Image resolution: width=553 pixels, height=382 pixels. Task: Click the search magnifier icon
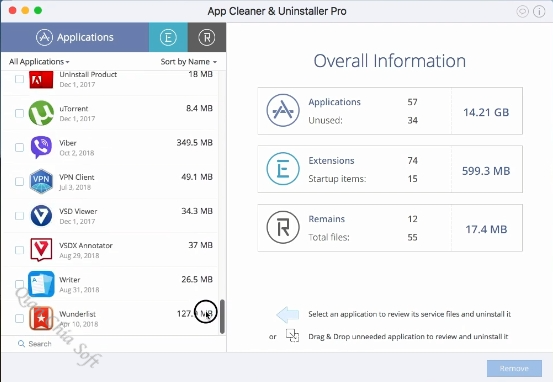click(x=22, y=344)
